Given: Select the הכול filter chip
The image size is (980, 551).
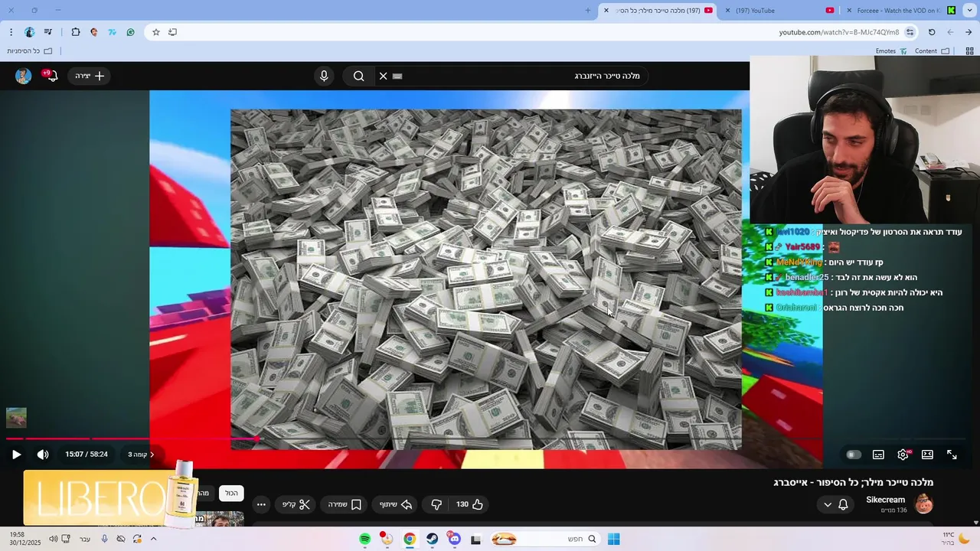Looking at the screenshot, I should [x=231, y=494].
